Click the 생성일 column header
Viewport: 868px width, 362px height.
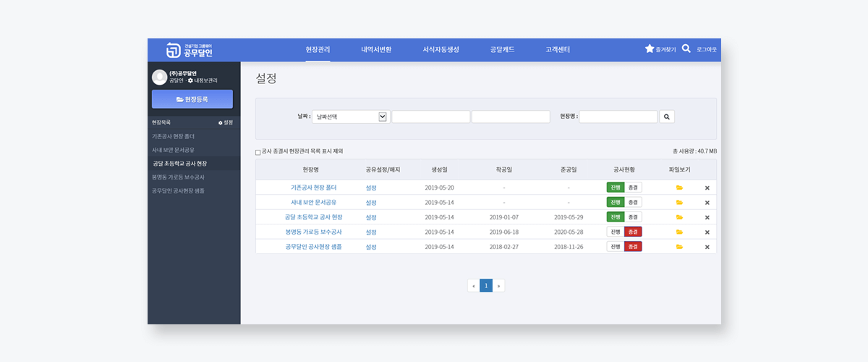tap(440, 169)
